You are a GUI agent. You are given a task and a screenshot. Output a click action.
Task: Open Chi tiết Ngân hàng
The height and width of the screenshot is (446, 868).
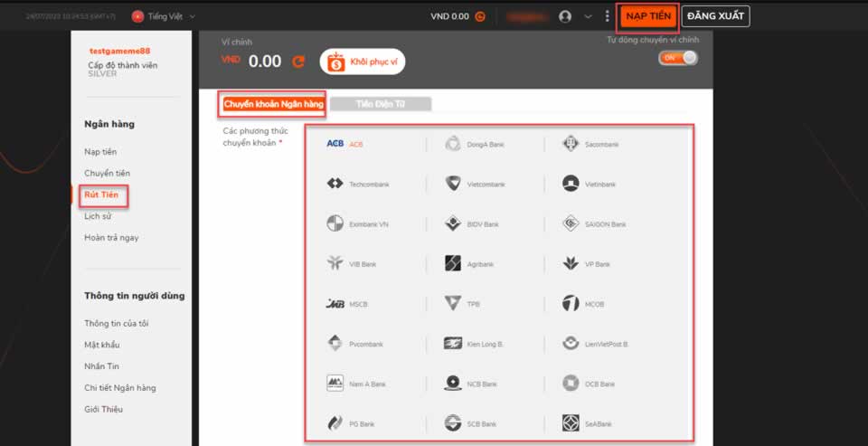coord(120,388)
